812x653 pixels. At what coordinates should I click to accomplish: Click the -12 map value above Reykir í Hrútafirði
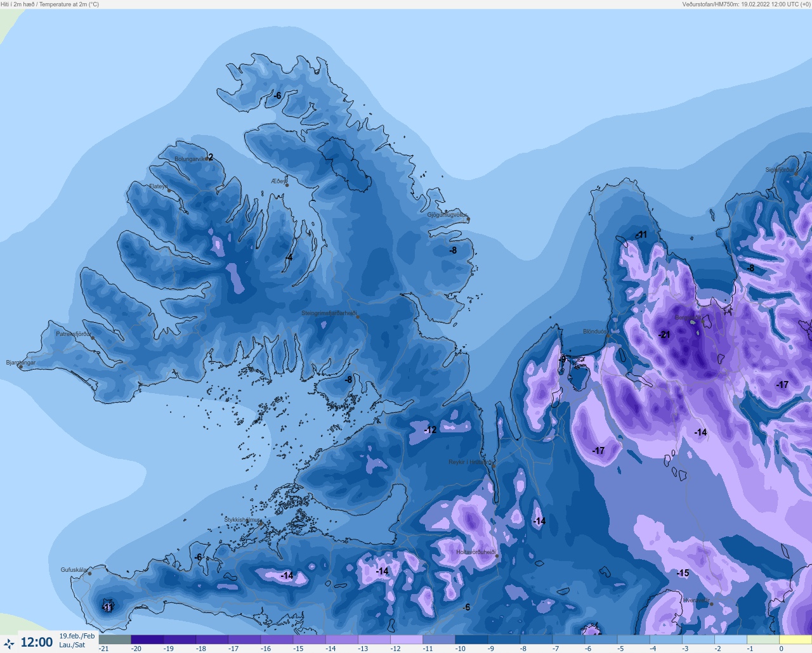coord(431,430)
